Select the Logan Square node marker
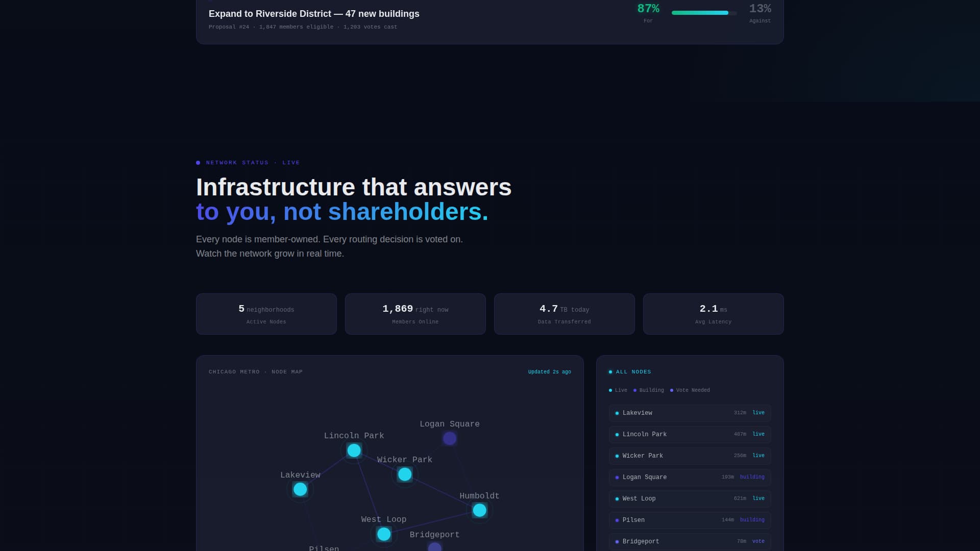 (x=450, y=438)
